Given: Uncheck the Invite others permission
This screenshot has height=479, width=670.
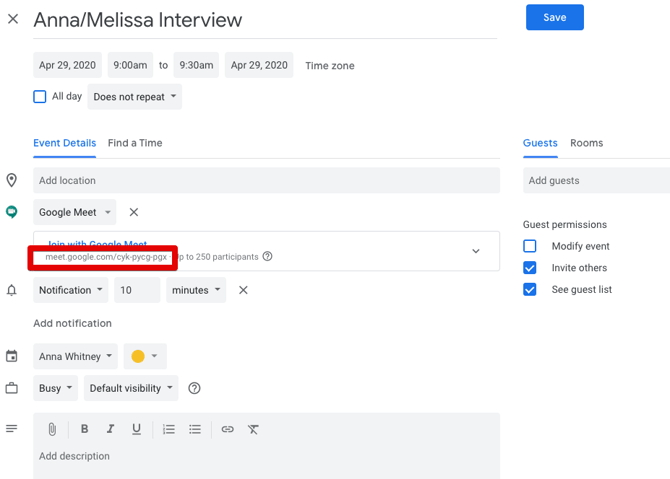Looking at the screenshot, I should (x=530, y=268).
